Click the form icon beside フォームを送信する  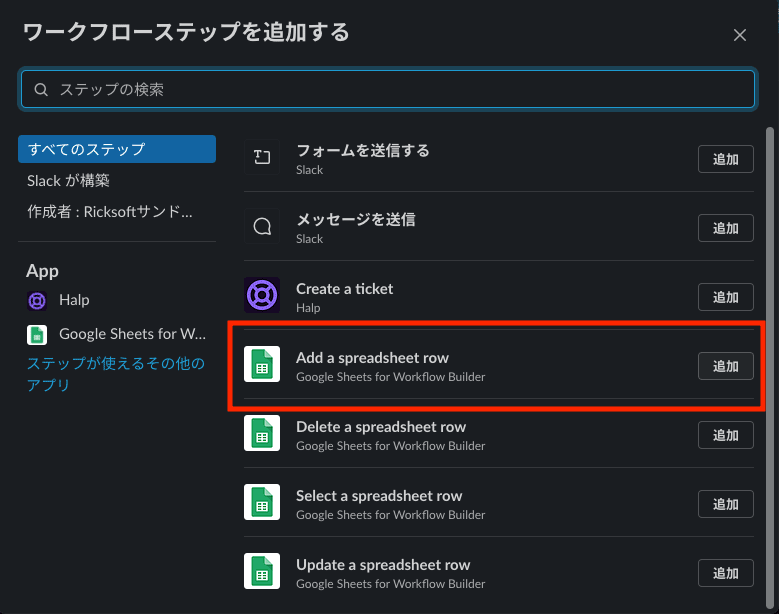coord(262,157)
